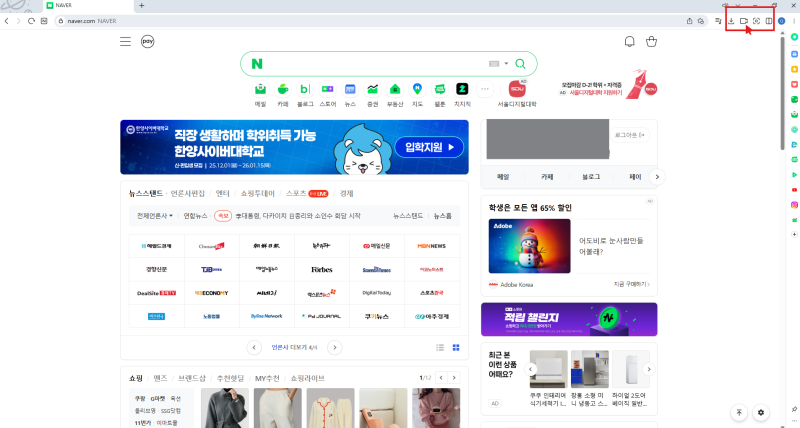Open the YouTube sidebar icon
This screenshot has width=800, height=428.
click(x=794, y=190)
